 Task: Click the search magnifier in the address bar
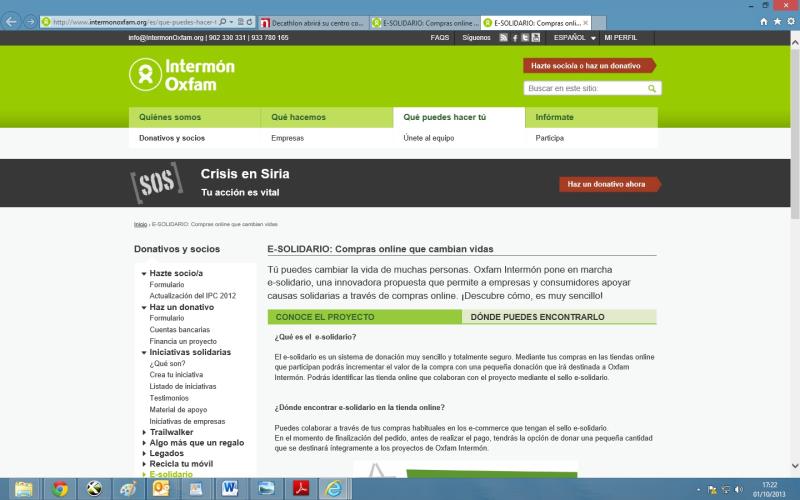[223, 22]
